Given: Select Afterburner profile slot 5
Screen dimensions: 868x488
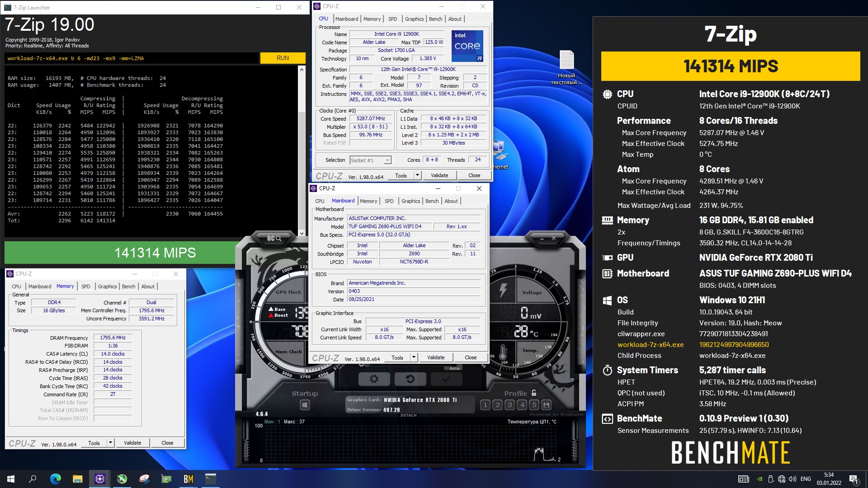Looking at the screenshot, I should click(x=534, y=405).
